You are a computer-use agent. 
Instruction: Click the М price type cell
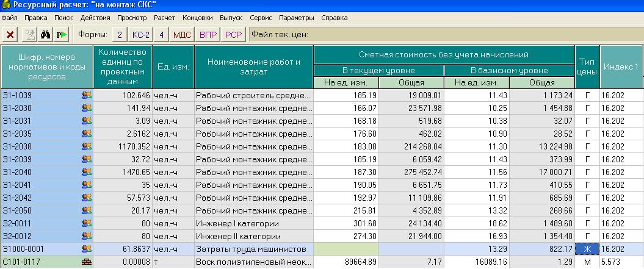click(587, 262)
